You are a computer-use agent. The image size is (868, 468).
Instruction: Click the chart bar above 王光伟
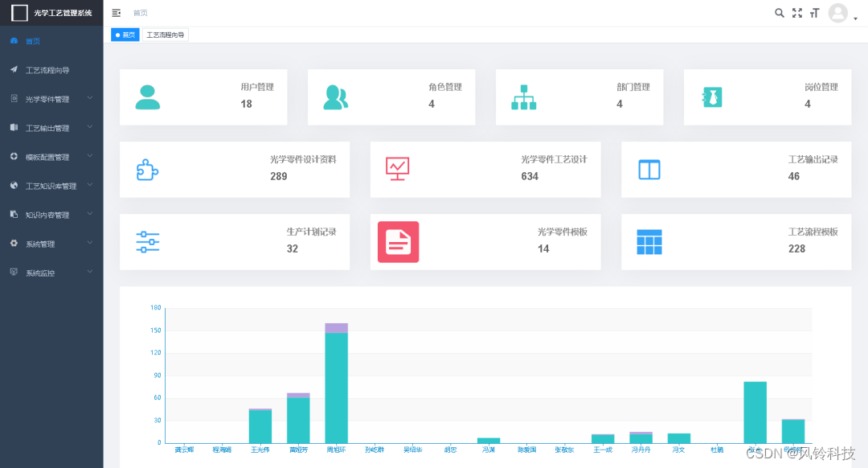[260, 426]
